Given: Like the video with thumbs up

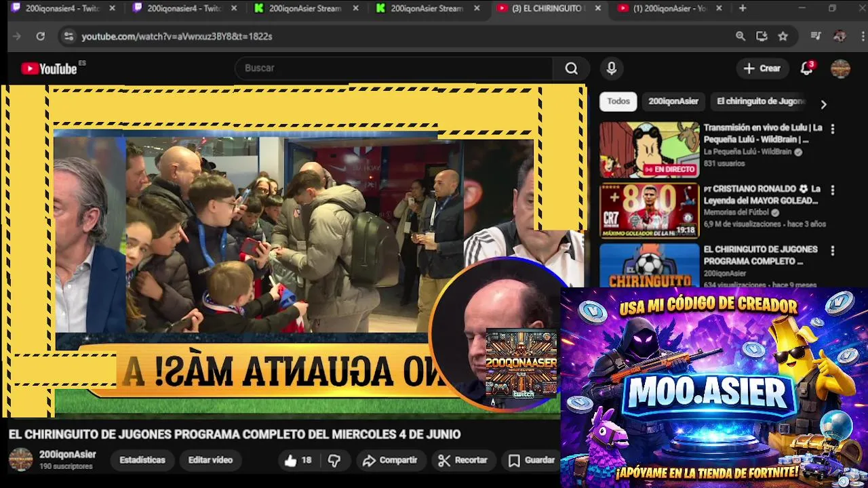Looking at the screenshot, I should (298, 460).
